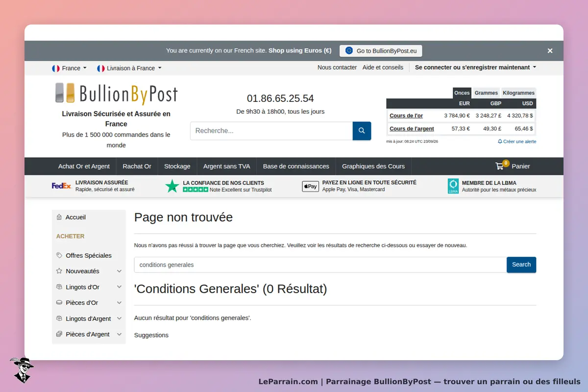
Task: Open Se connecter ou s'enregistrer dropdown
Action: pyautogui.click(x=475, y=67)
